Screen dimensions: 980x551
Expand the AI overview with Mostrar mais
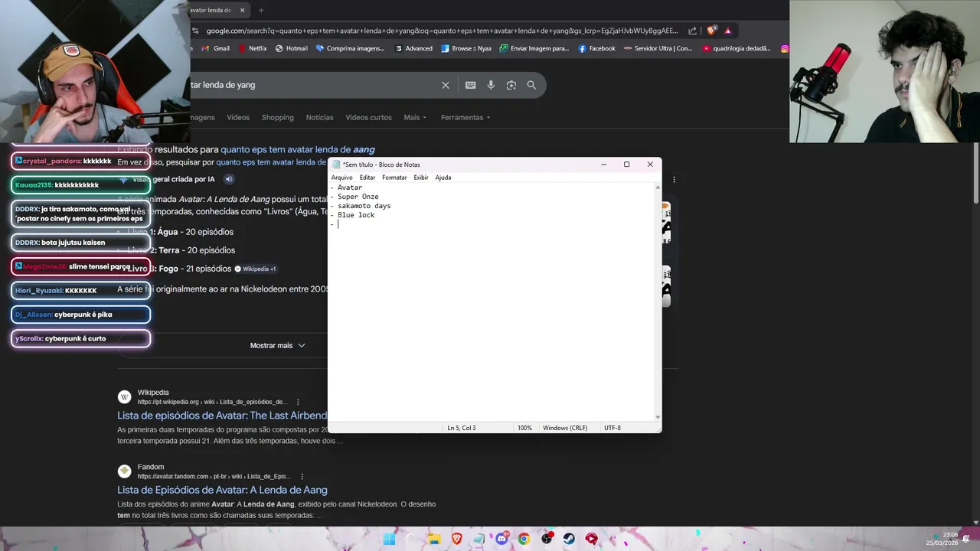tap(277, 345)
